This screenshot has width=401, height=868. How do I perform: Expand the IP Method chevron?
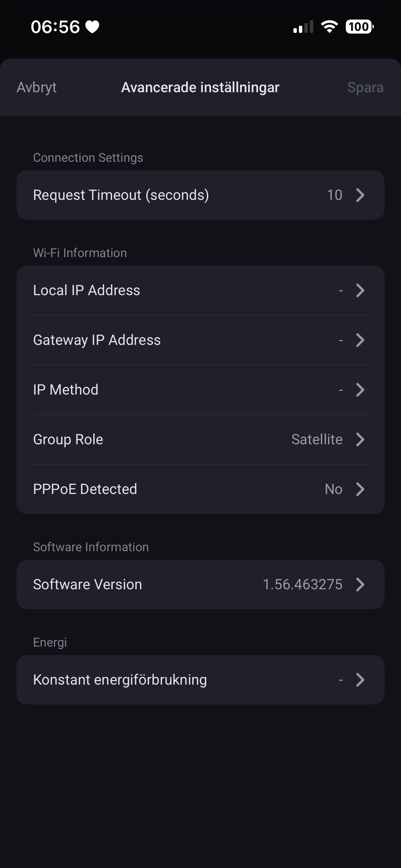click(x=360, y=390)
